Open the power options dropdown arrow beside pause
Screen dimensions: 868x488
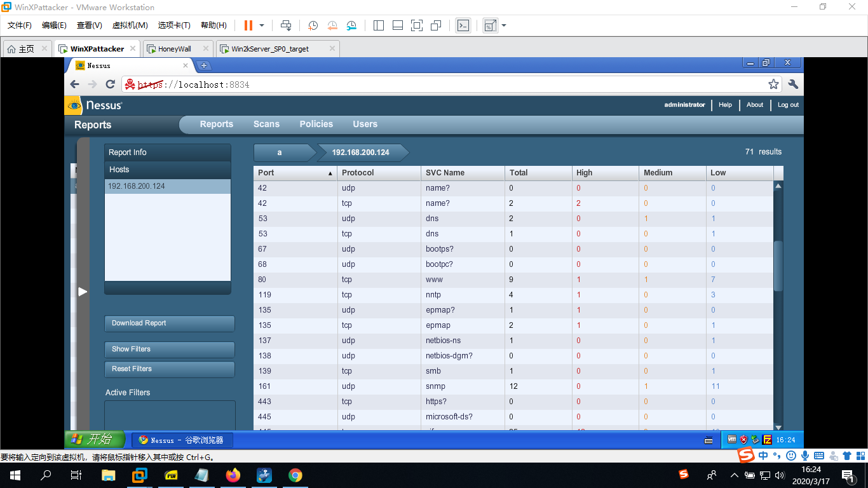(262, 25)
